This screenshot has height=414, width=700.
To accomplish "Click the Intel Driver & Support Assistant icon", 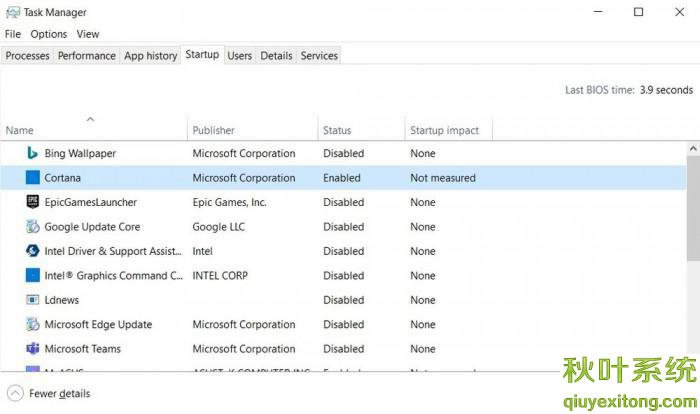I will coord(33,251).
